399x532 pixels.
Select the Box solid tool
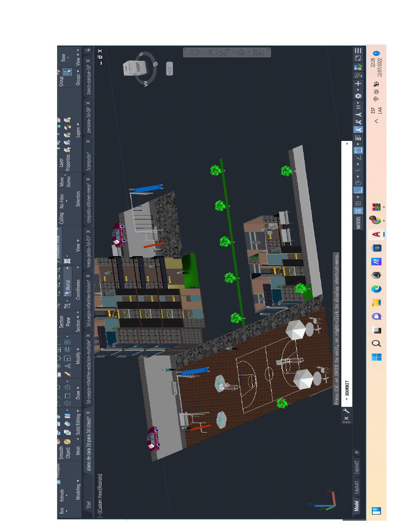[x=62, y=510]
